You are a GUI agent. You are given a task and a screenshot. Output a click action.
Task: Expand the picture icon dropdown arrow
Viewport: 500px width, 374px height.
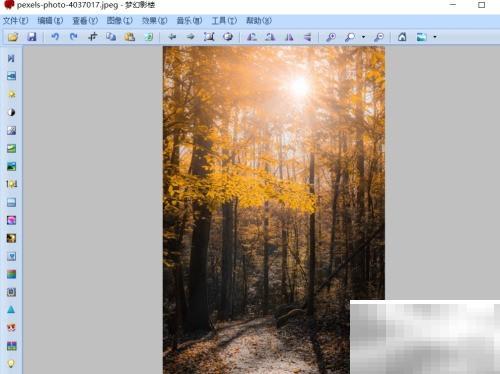pyautogui.click(x=435, y=37)
